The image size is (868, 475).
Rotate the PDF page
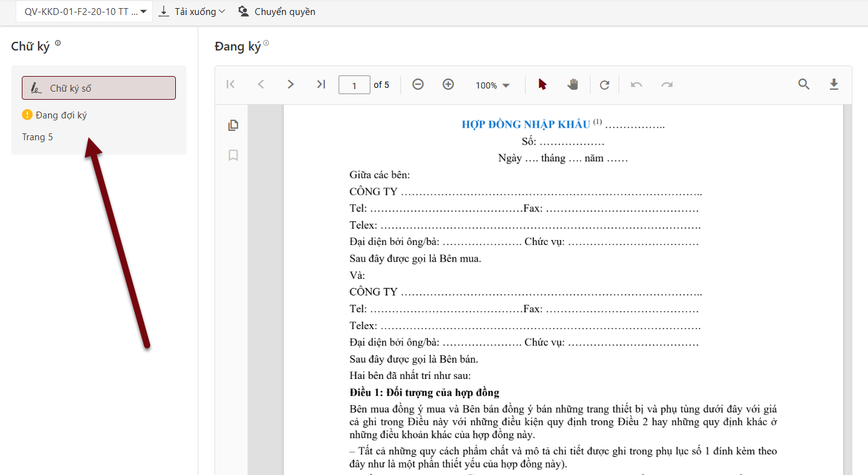[x=604, y=84]
